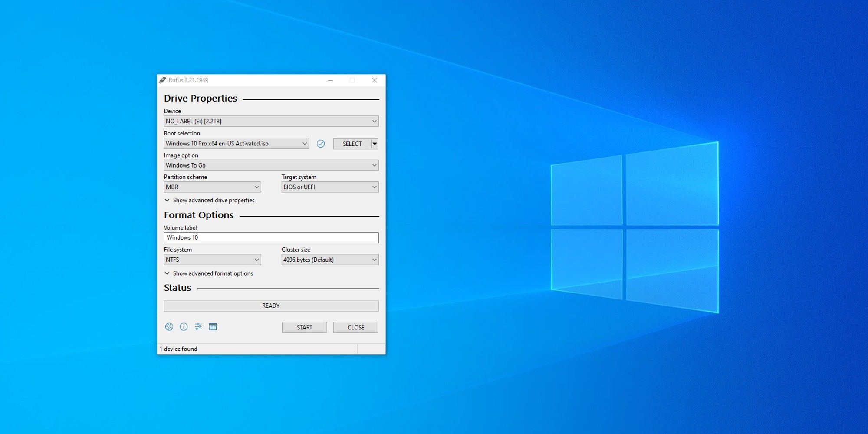Click the Target system label
868x434 pixels.
(x=299, y=177)
